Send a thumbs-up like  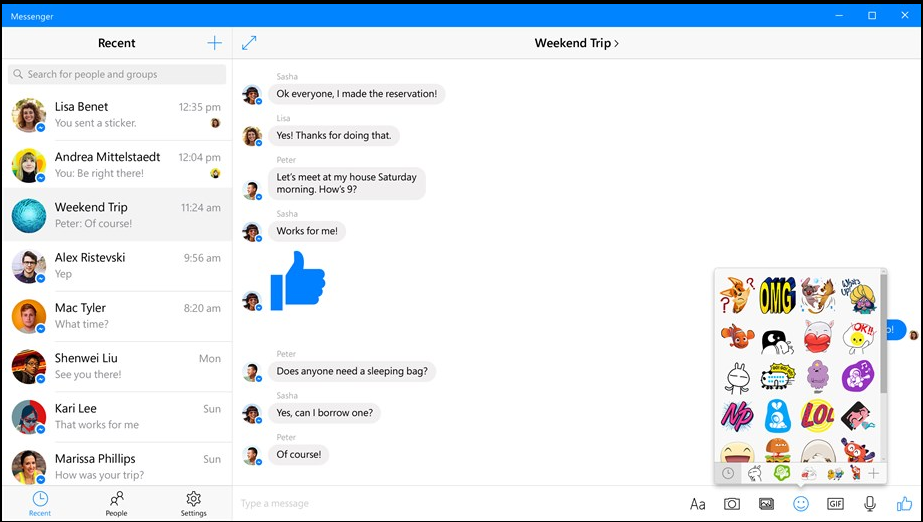tap(904, 504)
